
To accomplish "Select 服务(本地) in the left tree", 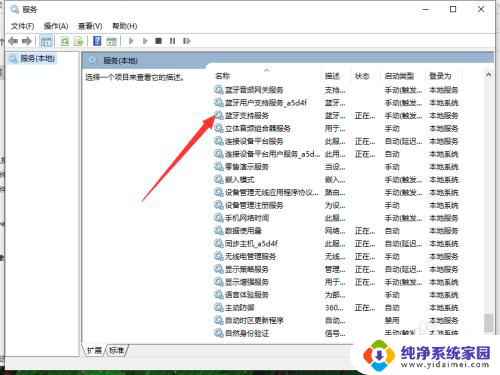I will [x=32, y=59].
